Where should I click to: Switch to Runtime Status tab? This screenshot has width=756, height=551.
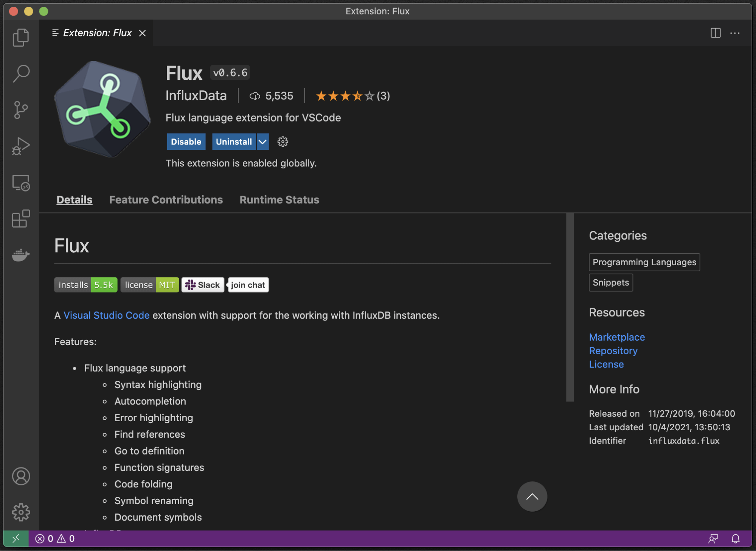coord(279,200)
